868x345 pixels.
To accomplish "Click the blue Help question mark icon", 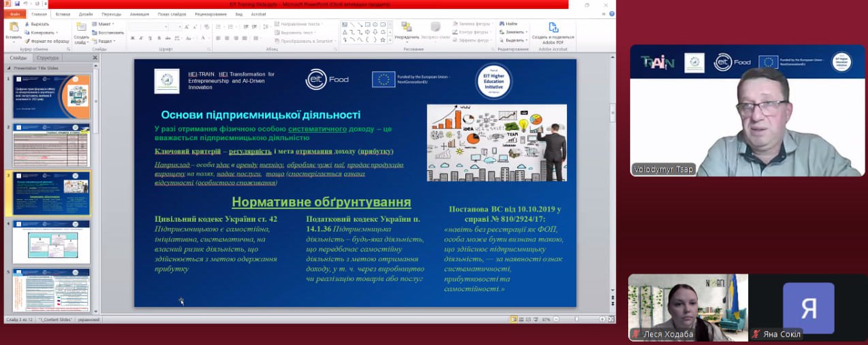I will tap(612, 14).
